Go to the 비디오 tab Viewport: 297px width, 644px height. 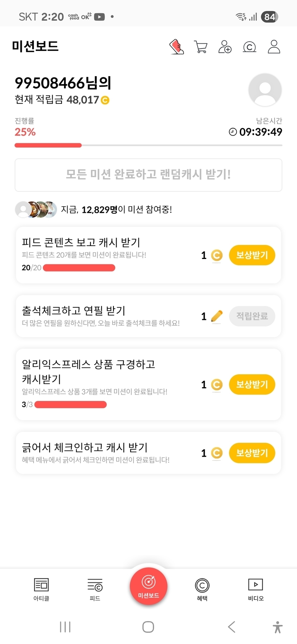(x=255, y=589)
